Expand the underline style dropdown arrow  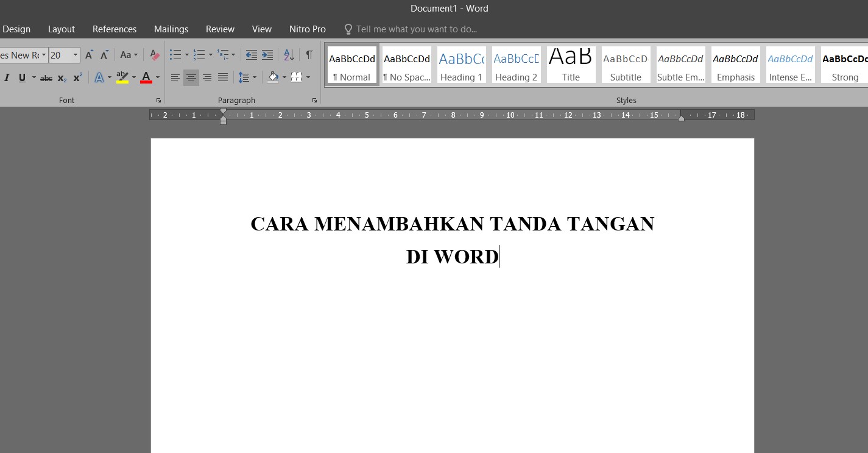tap(34, 77)
